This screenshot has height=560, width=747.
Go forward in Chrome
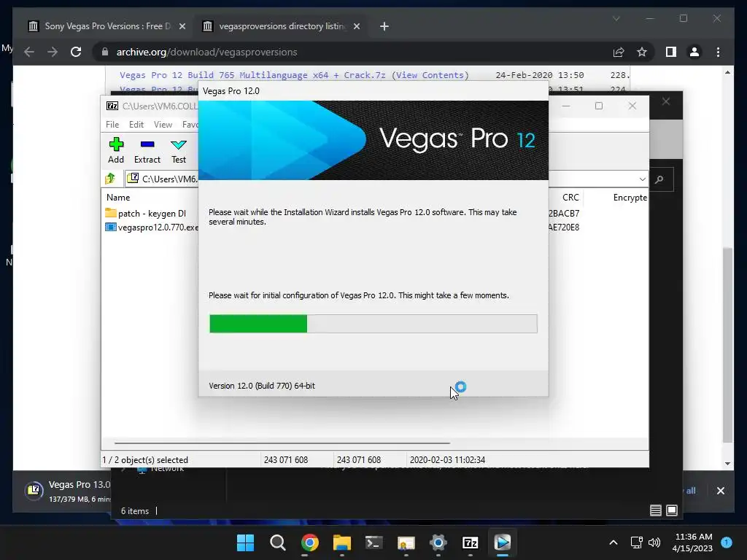click(53, 52)
